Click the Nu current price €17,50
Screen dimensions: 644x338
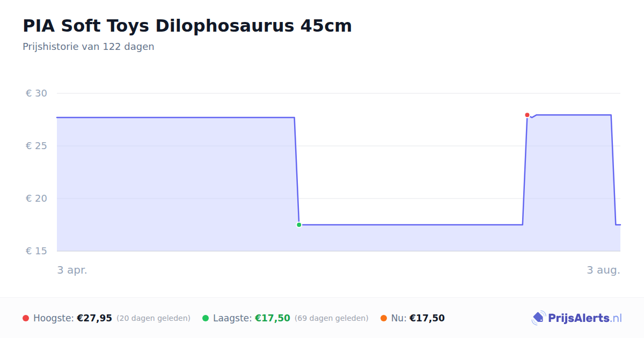pos(427,318)
